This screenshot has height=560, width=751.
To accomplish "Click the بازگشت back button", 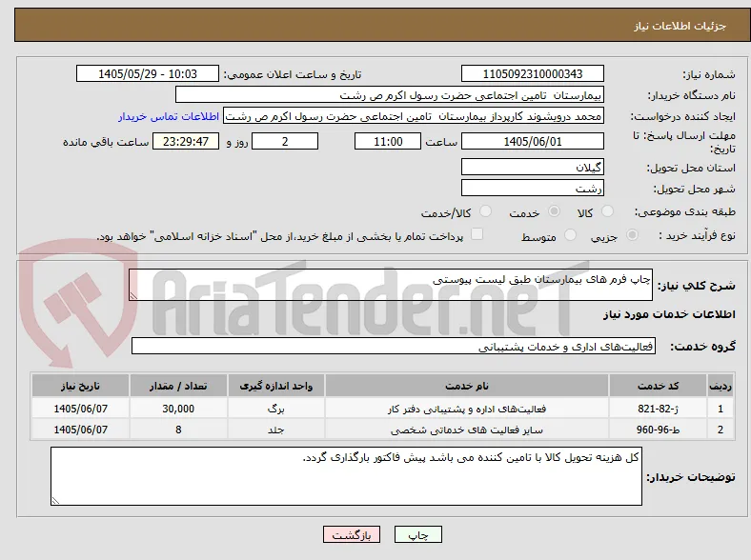I will coord(352,534).
